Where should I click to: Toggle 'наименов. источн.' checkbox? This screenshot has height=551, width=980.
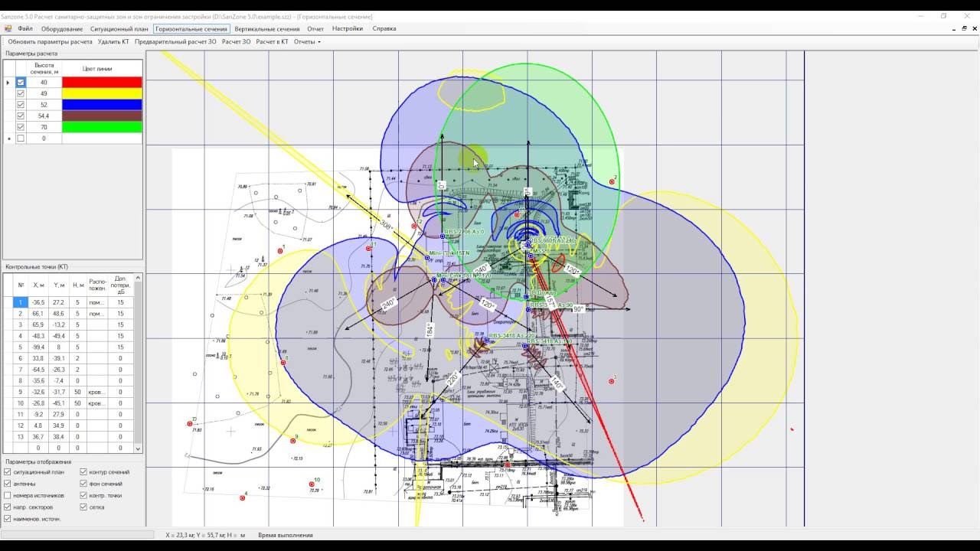pos(8,518)
